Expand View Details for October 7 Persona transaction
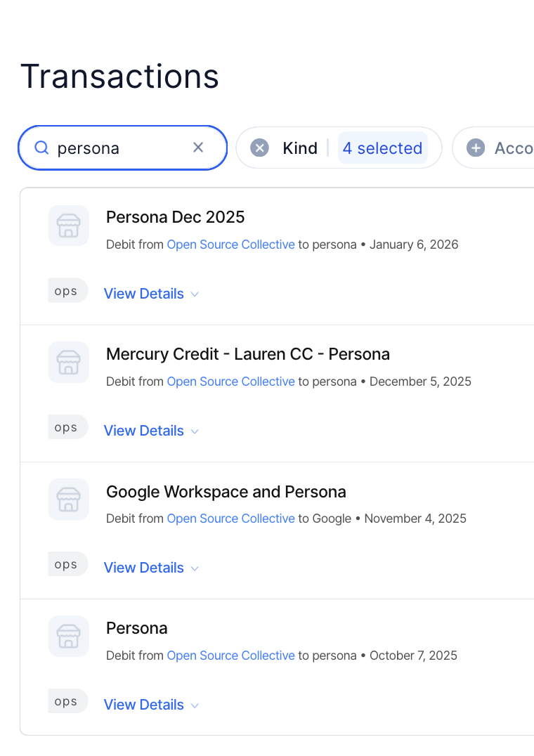This screenshot has height=756, width=534. click(x=151, y=705)
